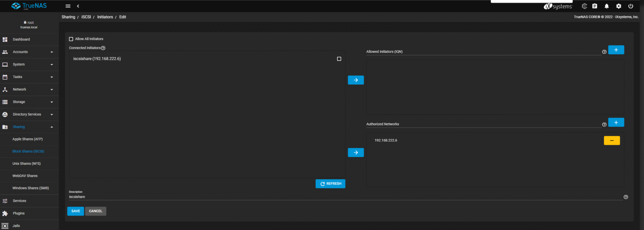Open the Plugins menu item

pos(19,213)
